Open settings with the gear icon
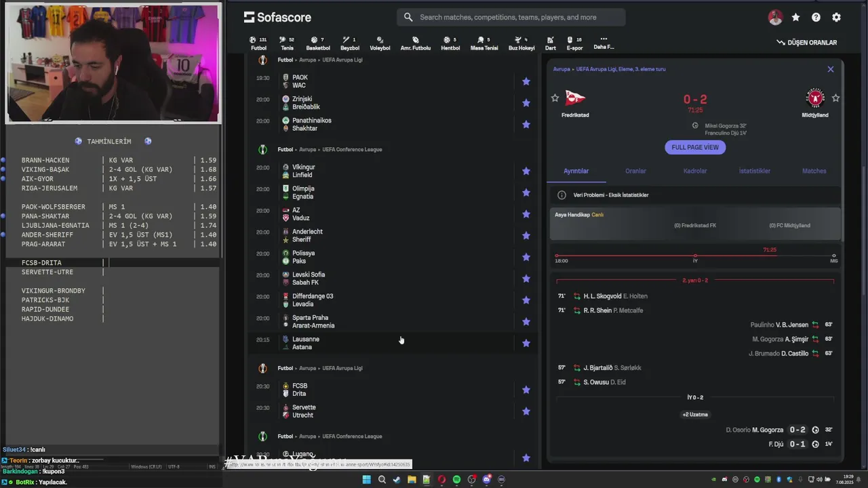The height and width of the screenshot is (488, 868). 836,18
